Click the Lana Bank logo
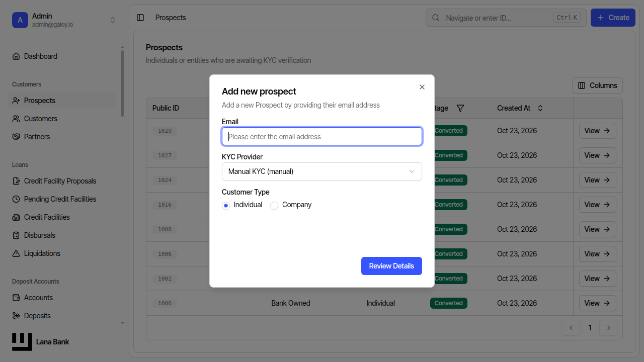644x362 pixels. click(x=22, y=342)
